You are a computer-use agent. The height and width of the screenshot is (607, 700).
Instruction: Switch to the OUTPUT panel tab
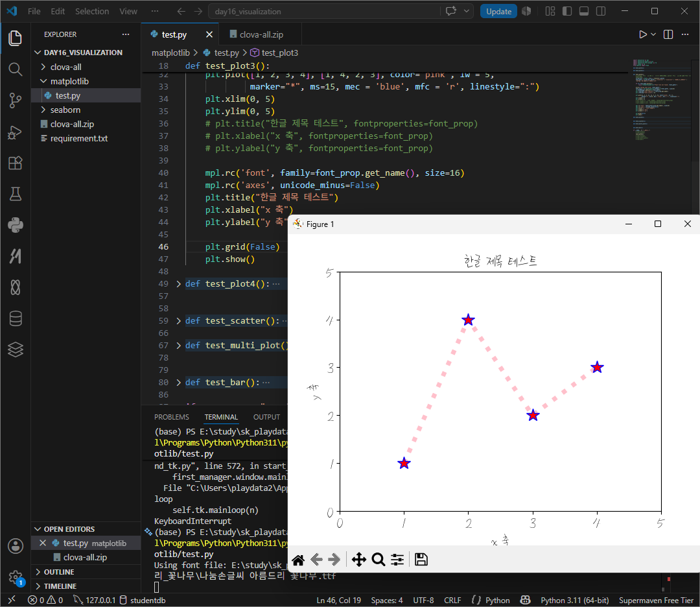pos(266,417)
